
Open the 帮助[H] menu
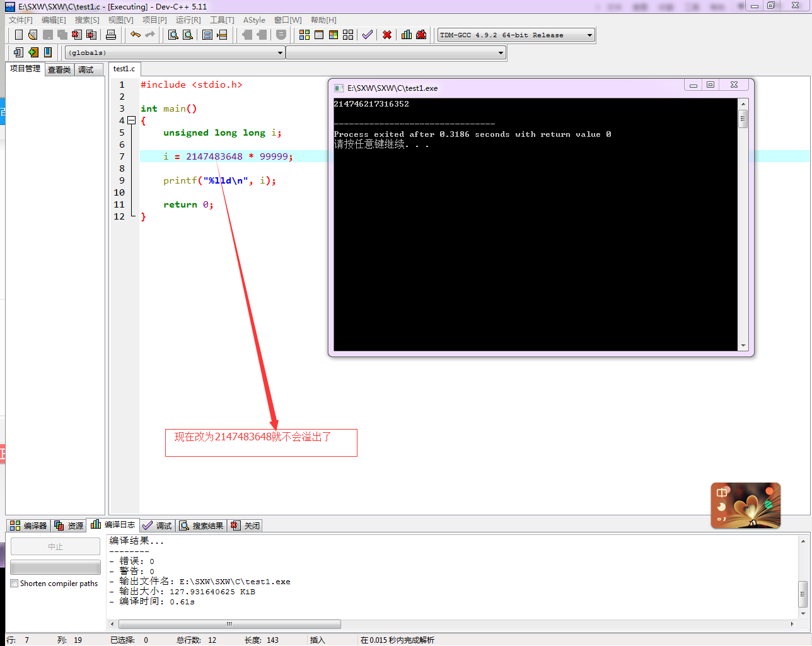coord(323,20)
